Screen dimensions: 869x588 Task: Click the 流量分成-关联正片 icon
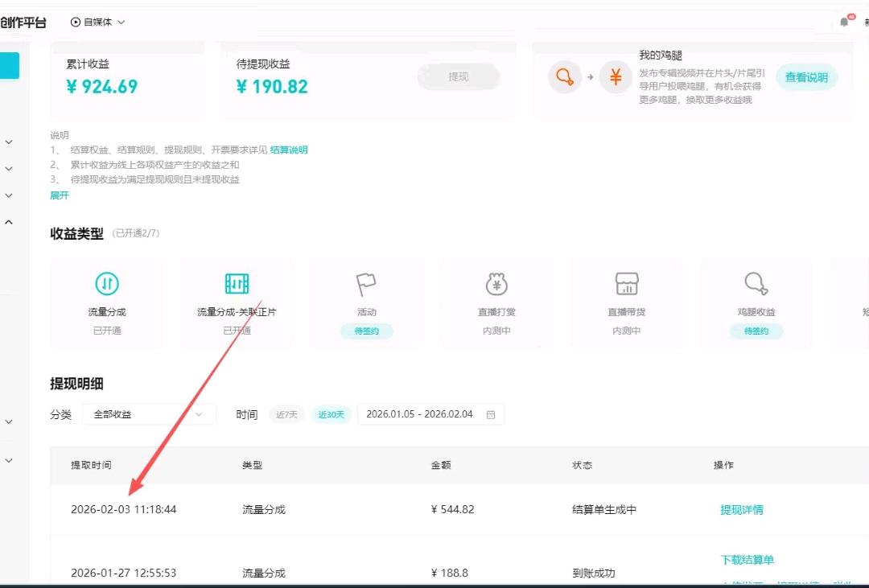[237, 284]
